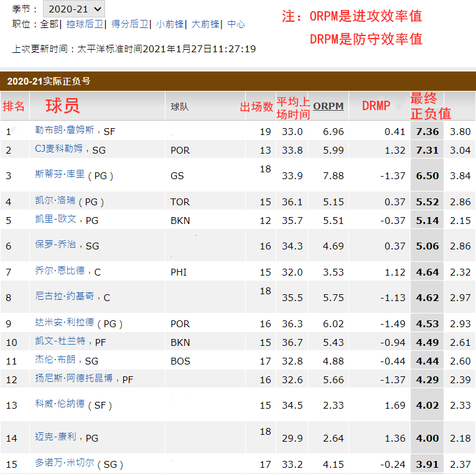Image resolution: width=476 pixels, height=474 pixels.
Task: Click 尼古拉·约基奇 player link
Action: pyautogui.click(x=64, y=297)
